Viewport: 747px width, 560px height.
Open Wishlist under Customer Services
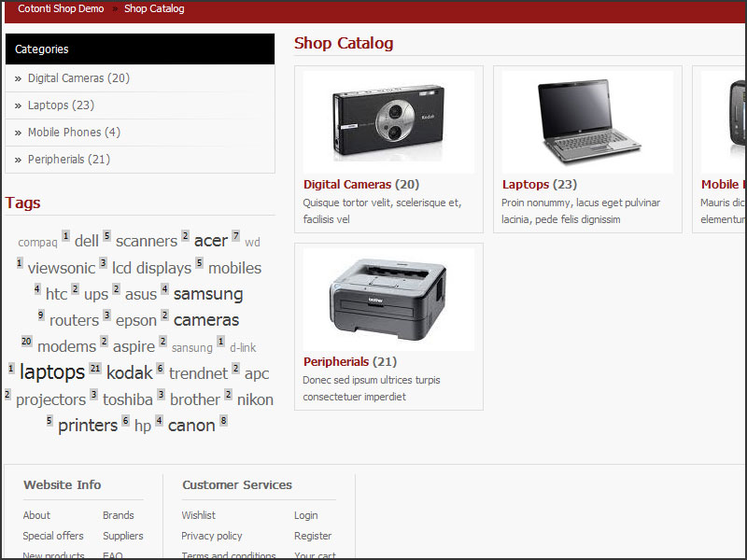click(198, 515)
